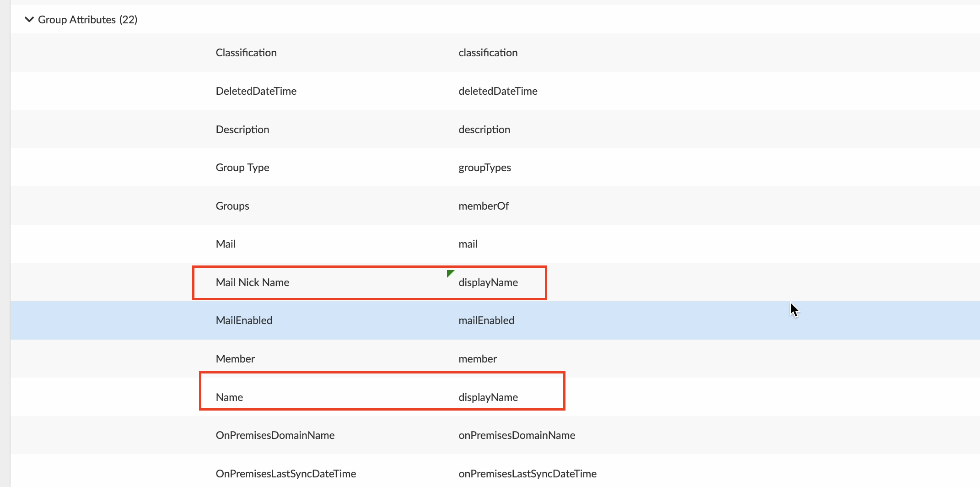The height and width of the screenshot is (487, 980).
Task: Select the Mail Nick Name label
Action: click(x=252, y=282)
